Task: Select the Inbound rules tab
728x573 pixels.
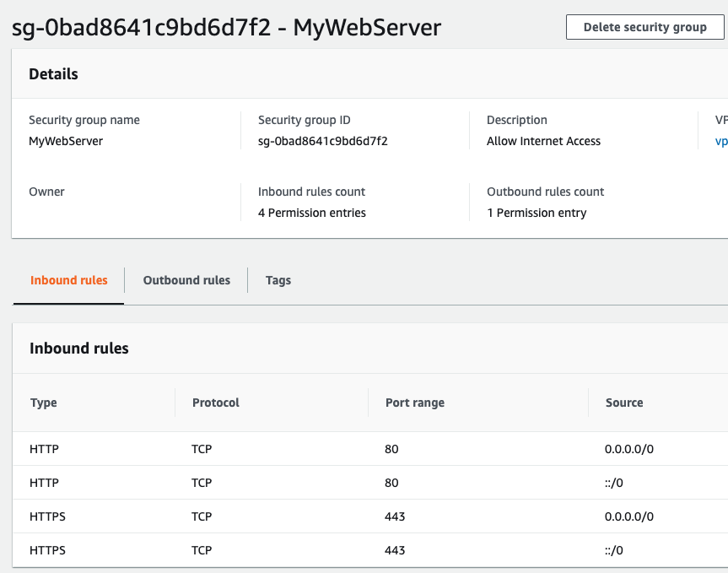Action: pos(69,280)
